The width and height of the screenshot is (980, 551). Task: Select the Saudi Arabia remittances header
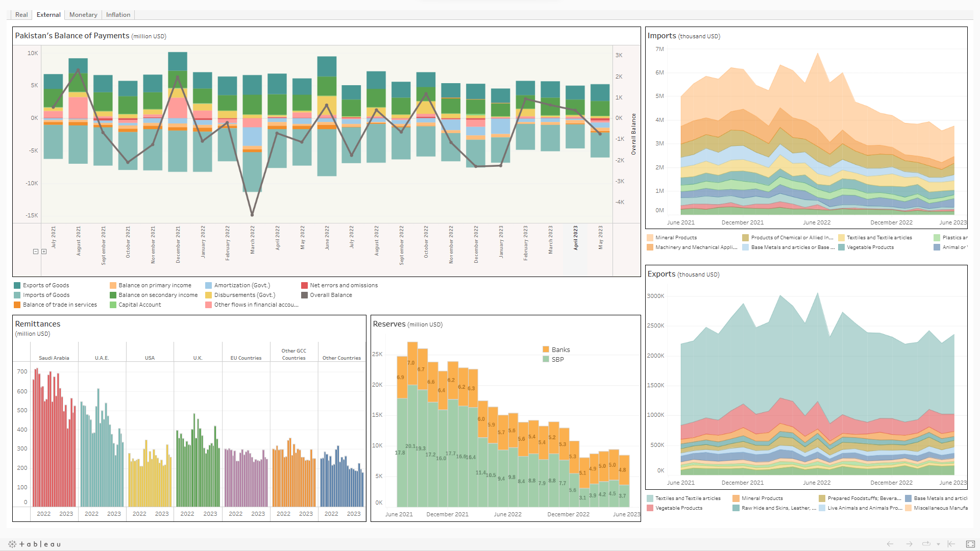point(54,358)
